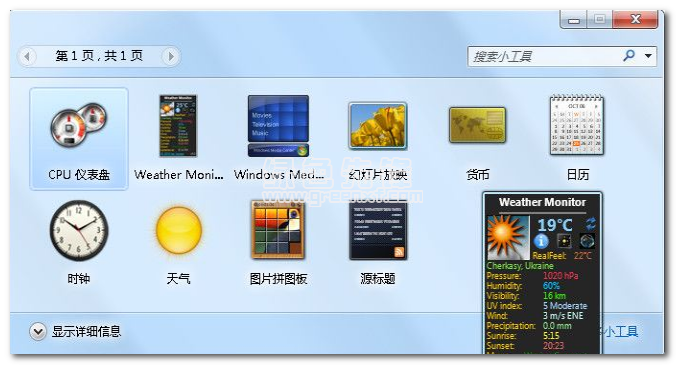Open the online 小工具 link
The image size is (676, 365).
point(620,331)
